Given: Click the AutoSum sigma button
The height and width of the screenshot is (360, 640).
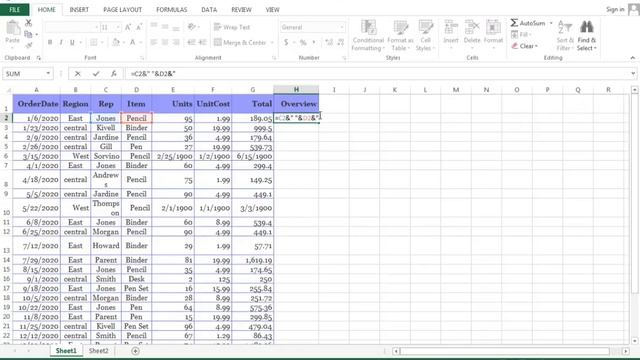Looking at the screenshot, I should click(x=527, y=23).
